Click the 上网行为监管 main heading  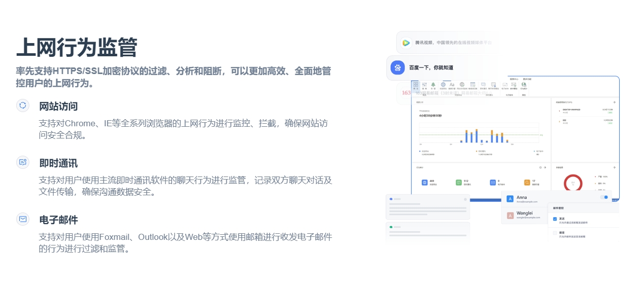tap(77, 47)
